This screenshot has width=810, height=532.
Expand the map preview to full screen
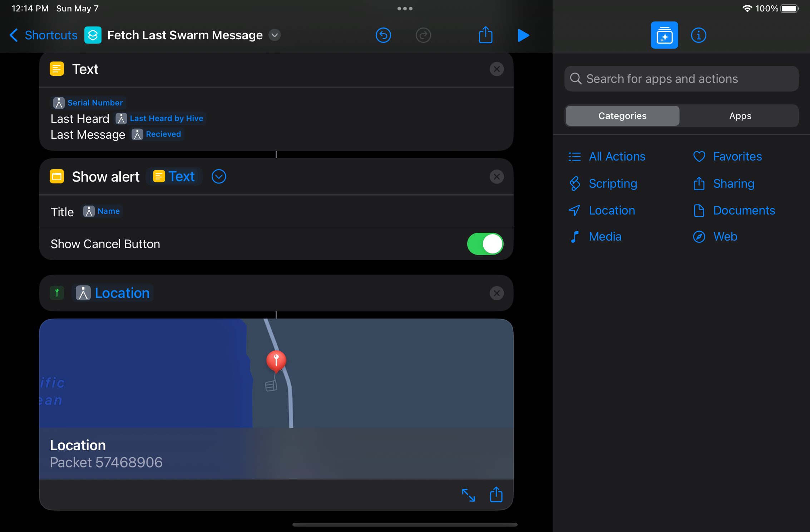[468, 495]
